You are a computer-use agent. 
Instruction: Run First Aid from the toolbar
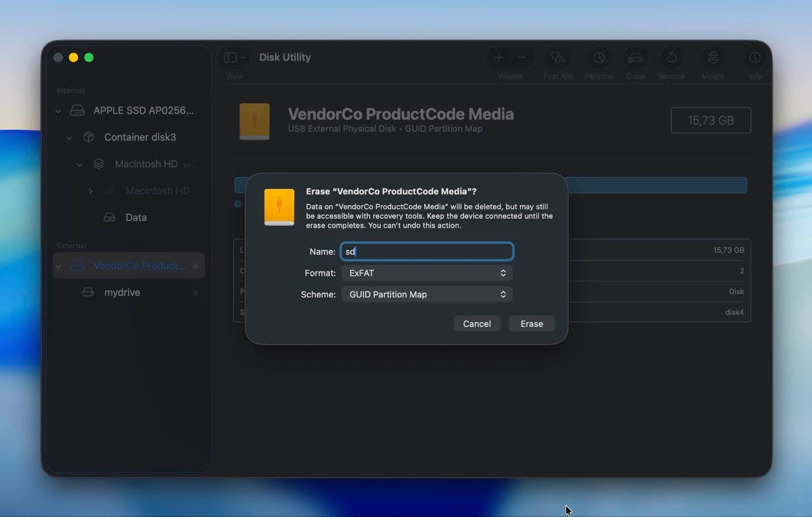click(x=558, y=58)
